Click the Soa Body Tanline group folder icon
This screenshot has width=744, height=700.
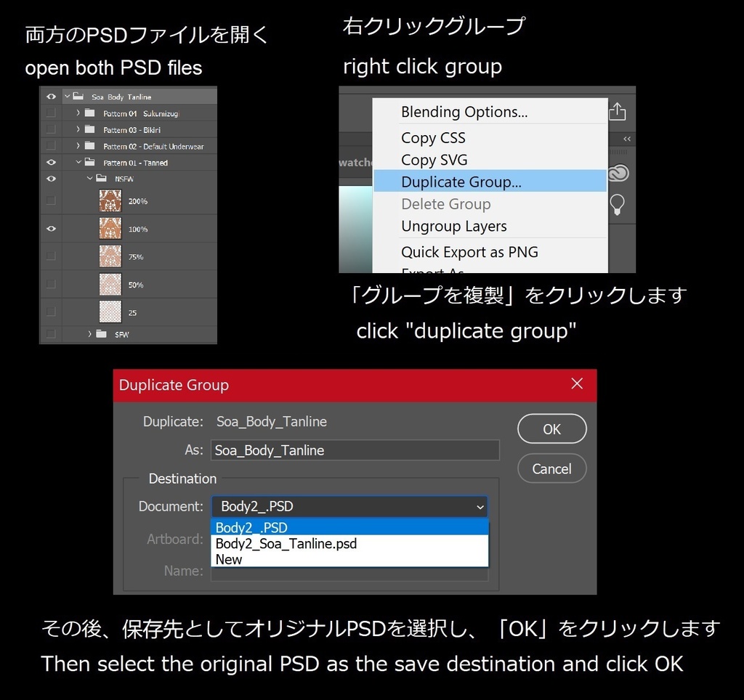pyautogui.click(x=78, y=97)
